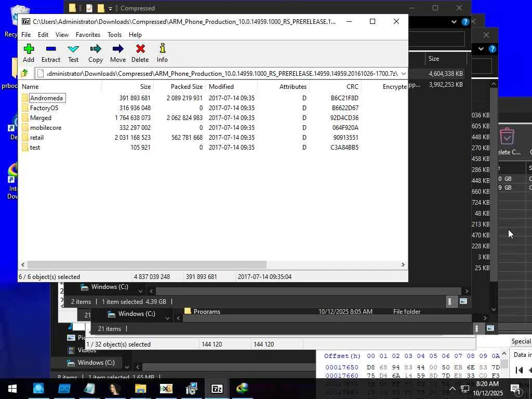Open the Edit menu
The image size is (532, 399).
[43, 35]
